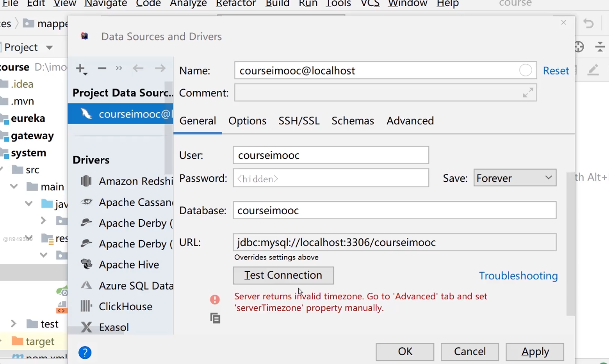Screen dimensions: 609x364
Task: Open Save password dropdown Forever
Action: (x=515, y=178)
